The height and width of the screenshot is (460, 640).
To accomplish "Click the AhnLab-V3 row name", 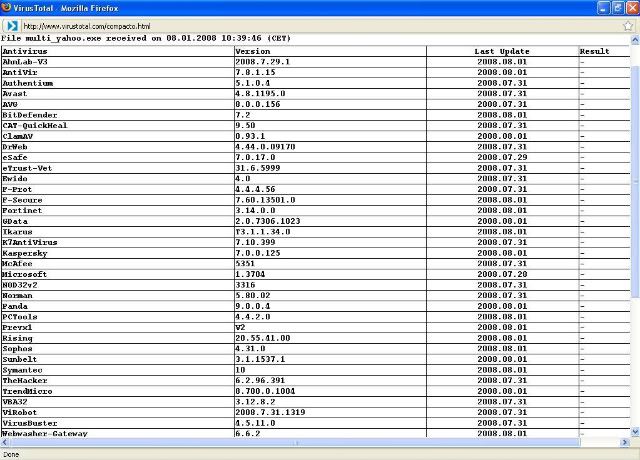I will click(x=25, y=62).
